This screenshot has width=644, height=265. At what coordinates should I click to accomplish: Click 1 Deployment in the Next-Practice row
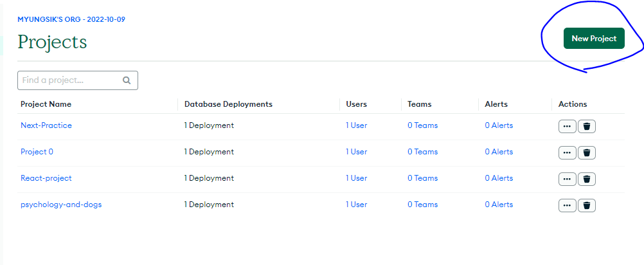[209, 125]
